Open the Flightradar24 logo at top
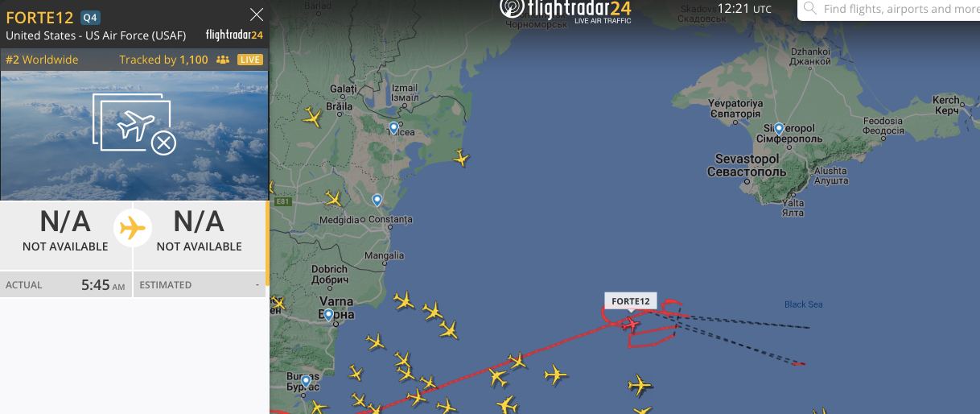This screenshot has height=414, width=980. (565, 10)
